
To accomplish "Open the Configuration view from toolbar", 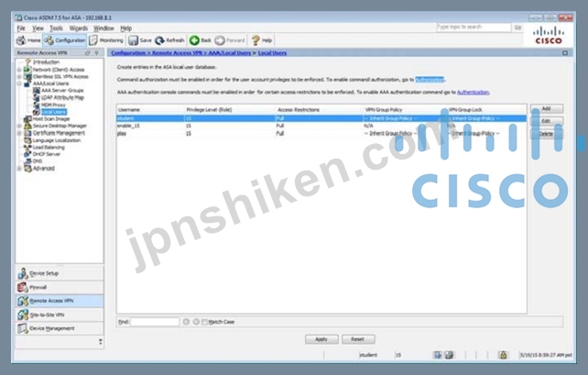I will pos(64,40).
